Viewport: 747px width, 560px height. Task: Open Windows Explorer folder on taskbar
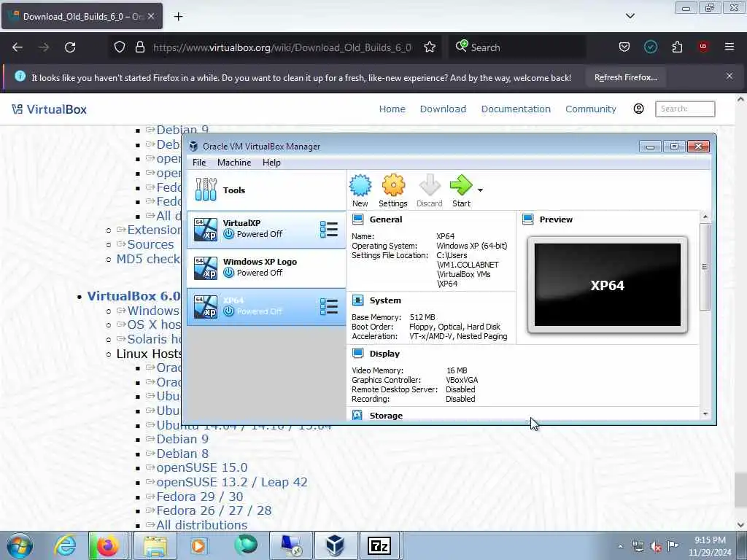click(155, 545)
